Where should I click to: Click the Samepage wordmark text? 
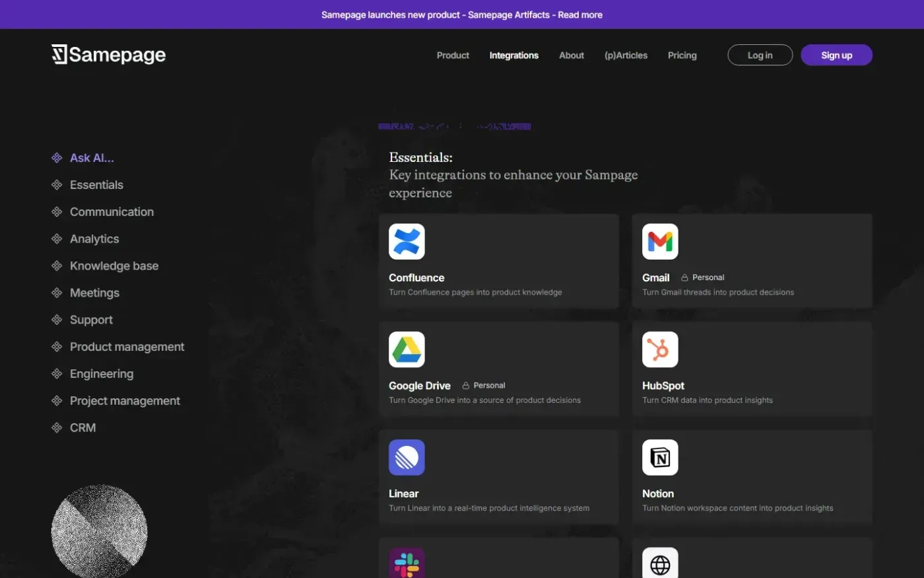click(117, 55)
